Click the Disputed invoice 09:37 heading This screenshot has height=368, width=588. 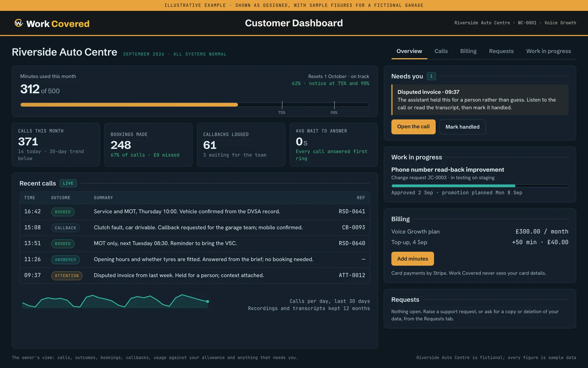point(428,92)
